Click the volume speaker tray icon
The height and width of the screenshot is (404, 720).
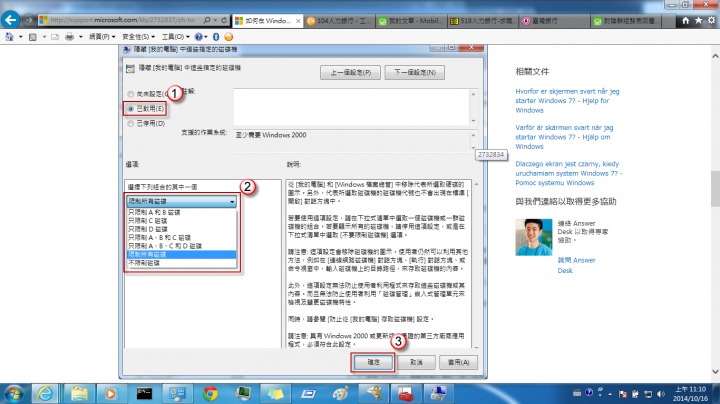pyautogui.click(x=661, y=394)
